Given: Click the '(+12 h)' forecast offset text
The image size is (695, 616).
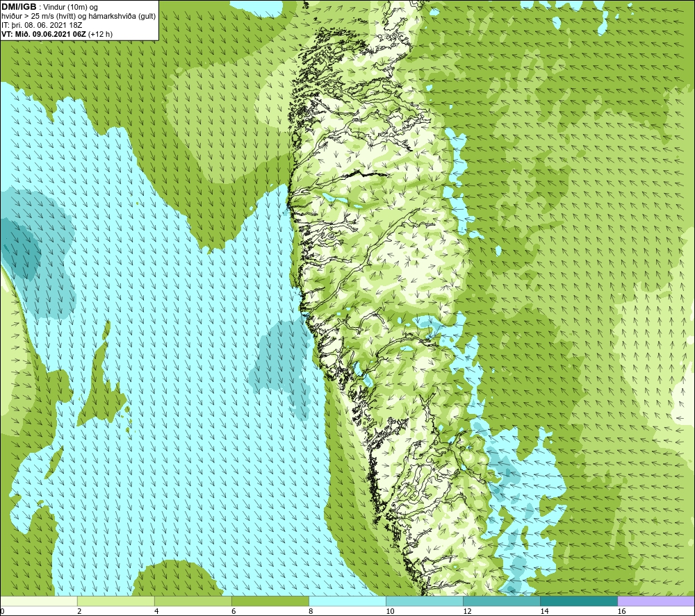Looking at the screenshot, I should 100,34.
